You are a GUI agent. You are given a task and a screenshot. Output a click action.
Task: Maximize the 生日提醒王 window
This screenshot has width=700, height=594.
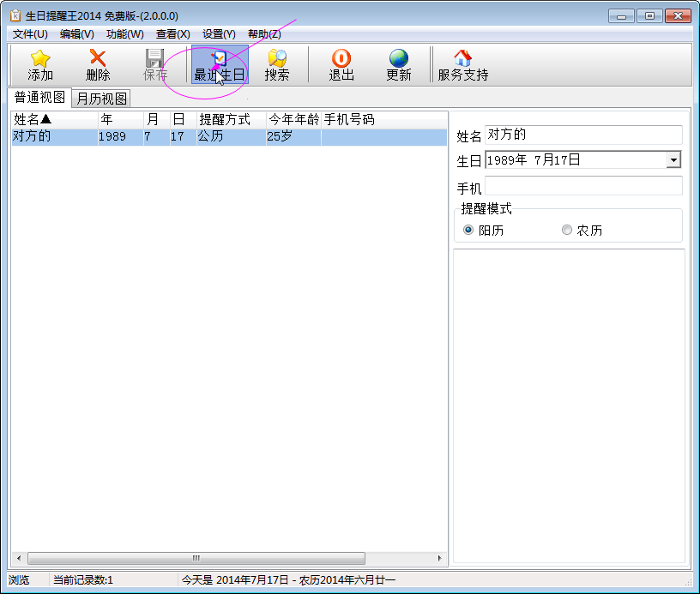[649, 16]
